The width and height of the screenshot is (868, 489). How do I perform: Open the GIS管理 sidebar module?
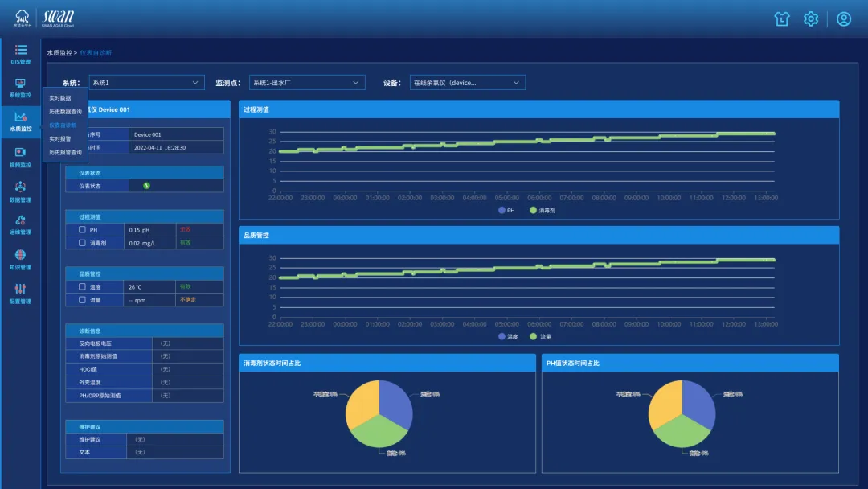pyautogui.click(x=20, y=54)
